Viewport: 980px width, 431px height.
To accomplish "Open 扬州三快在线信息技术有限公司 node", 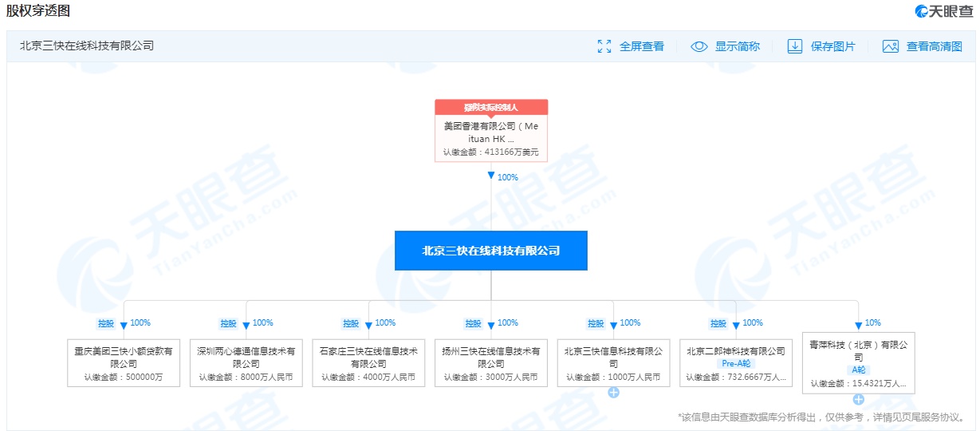I will pos(491,363).
